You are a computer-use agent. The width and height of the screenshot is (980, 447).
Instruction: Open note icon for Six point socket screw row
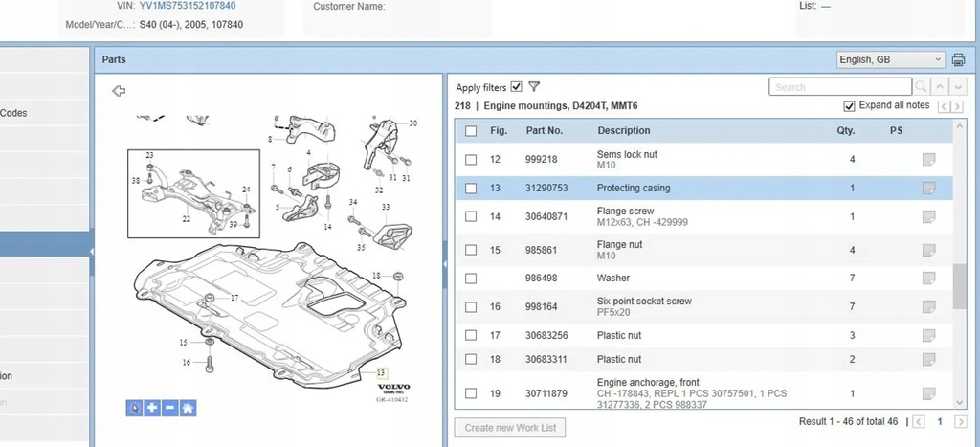(928, 307)
